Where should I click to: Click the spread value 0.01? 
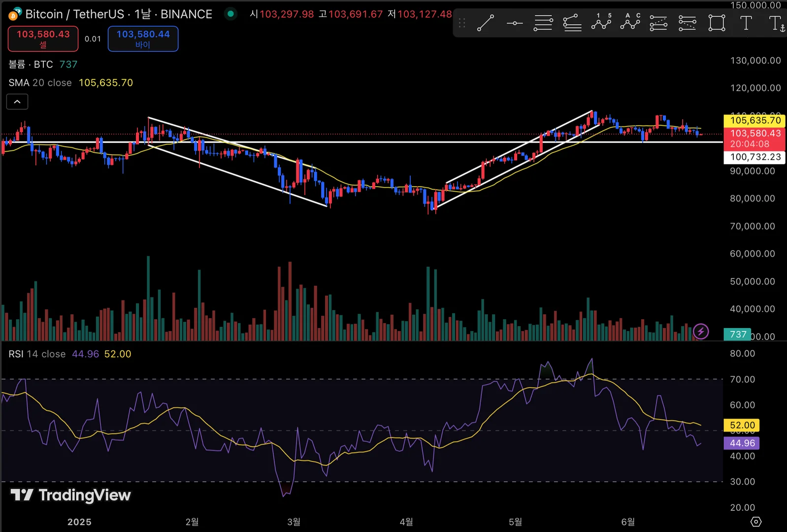click(93, 39)
